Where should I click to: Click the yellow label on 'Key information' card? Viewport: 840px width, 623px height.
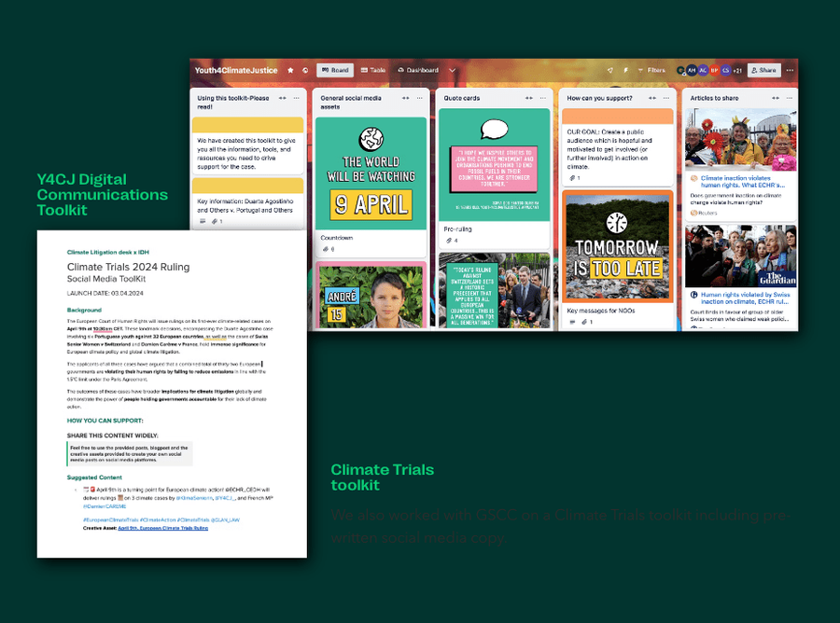(x=247, y=186)
